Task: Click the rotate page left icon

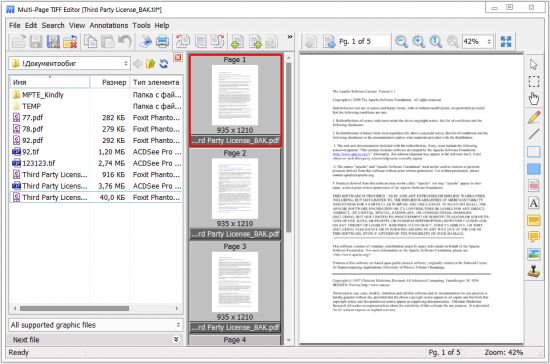Action: 183,42
